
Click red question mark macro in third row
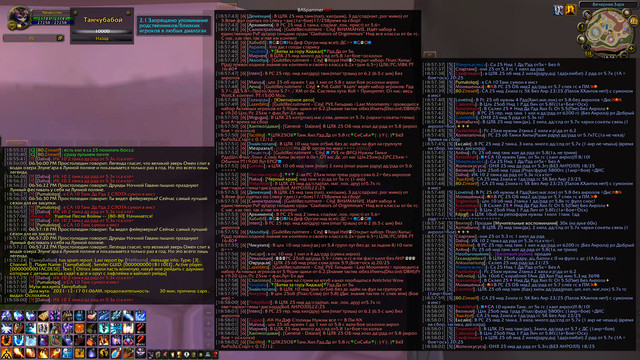coord(140,340)
